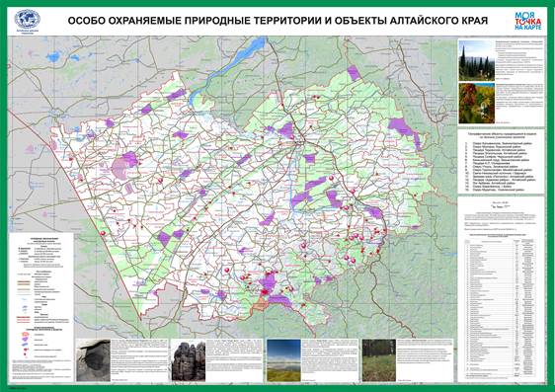Click the map title 'Особо охраняемые природные территории'

(x=195, y=21)
